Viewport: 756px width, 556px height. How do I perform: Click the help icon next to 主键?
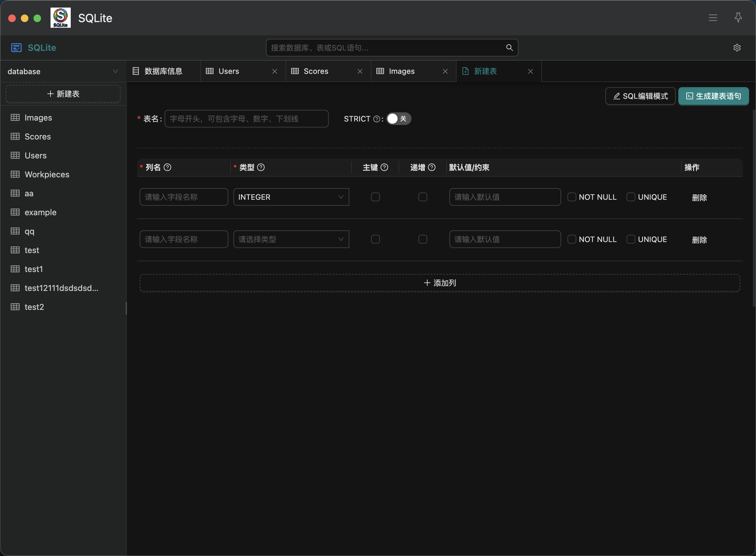(x=384, y=167)
